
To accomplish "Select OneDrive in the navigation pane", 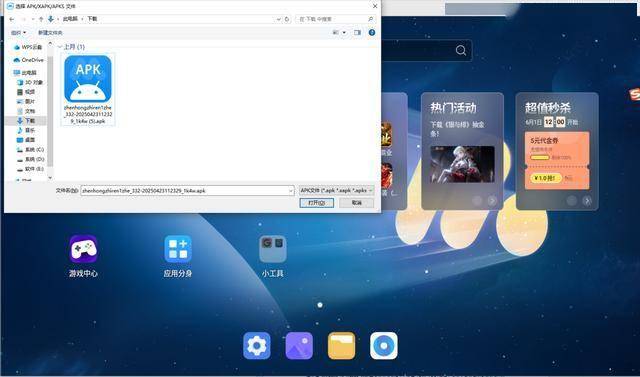I will coord(29,60).
